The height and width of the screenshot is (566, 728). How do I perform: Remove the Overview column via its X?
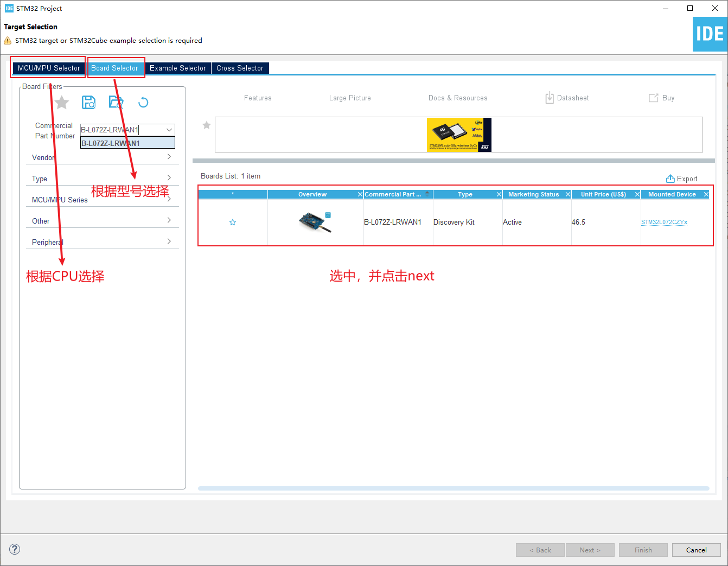pyautogui.click(x=360, y=194)
